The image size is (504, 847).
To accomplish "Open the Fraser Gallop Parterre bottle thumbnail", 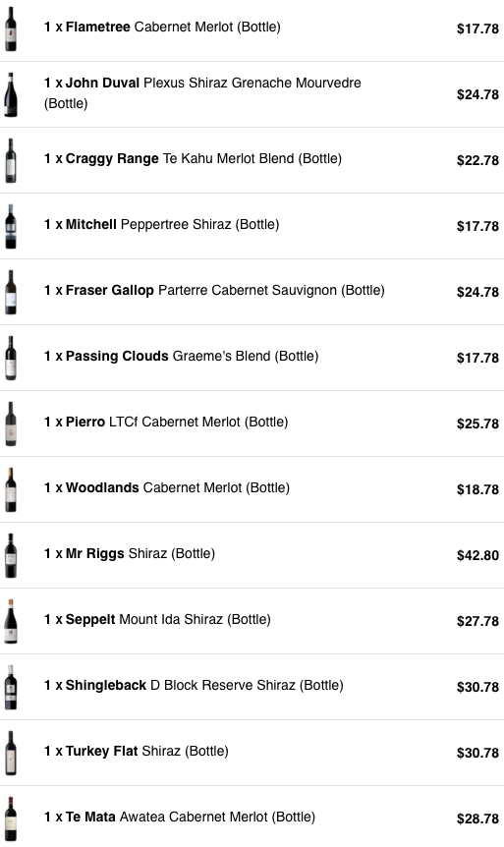I will click(x=11, y=292).
